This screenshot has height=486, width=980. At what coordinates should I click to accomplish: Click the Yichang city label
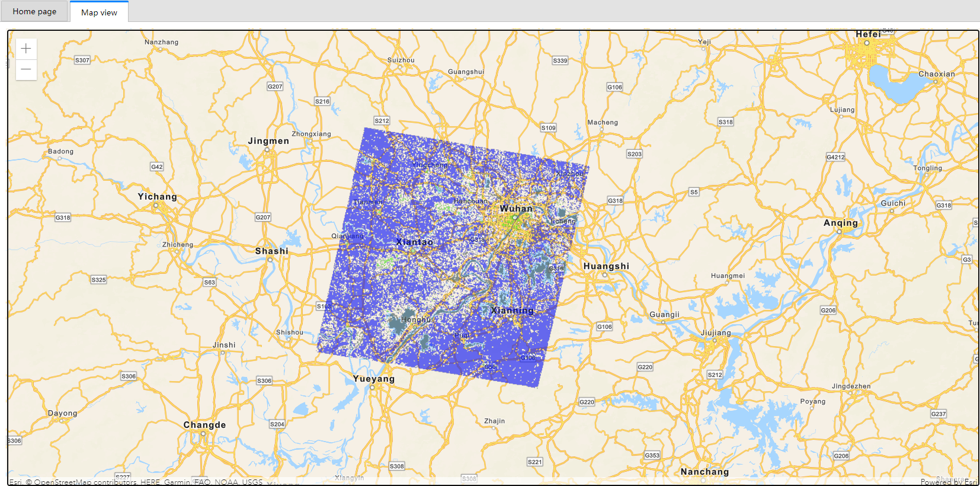click(x=158, y=197)
